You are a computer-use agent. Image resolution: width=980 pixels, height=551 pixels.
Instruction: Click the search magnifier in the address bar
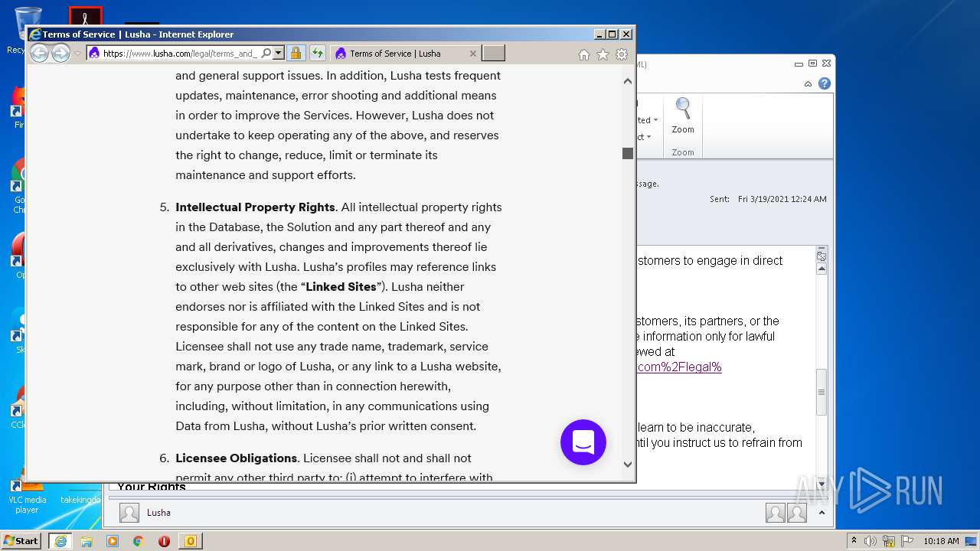tap(266, 54)
